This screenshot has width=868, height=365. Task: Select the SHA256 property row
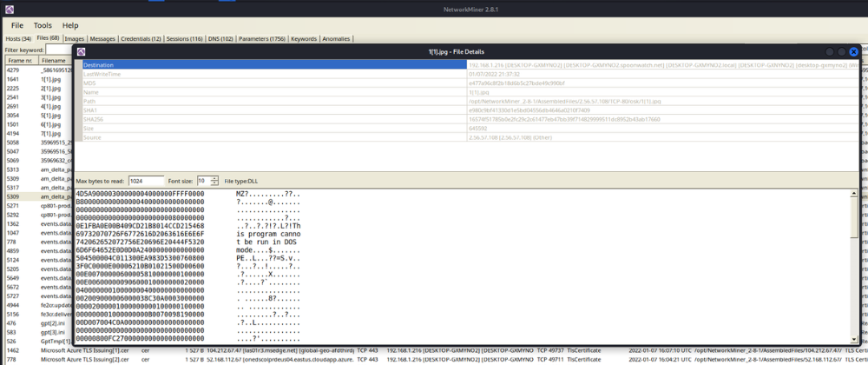point(467,119)
